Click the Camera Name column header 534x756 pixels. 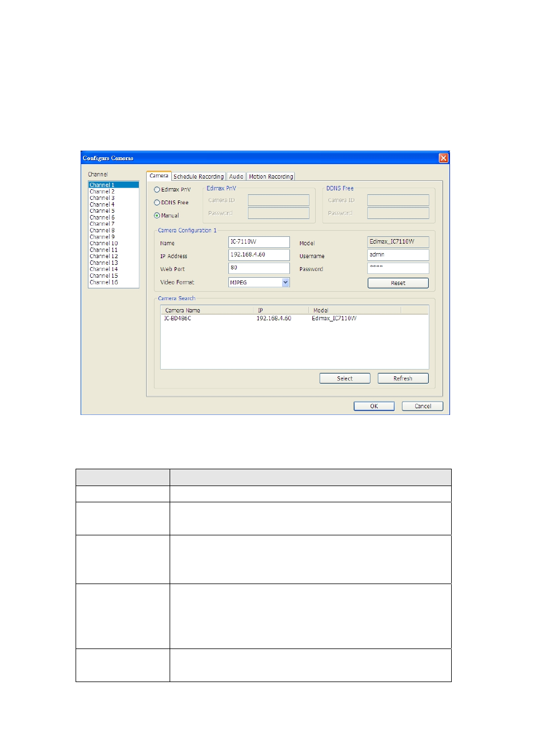(x=207, y=310)
